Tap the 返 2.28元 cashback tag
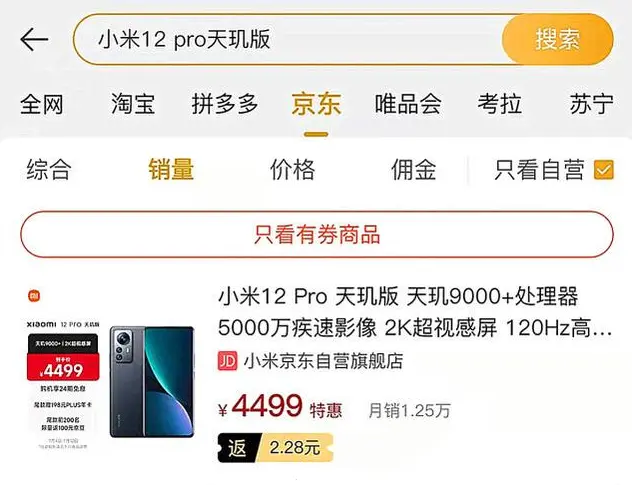The height and width of the screenshot is (485, 632). coord(276,448)
